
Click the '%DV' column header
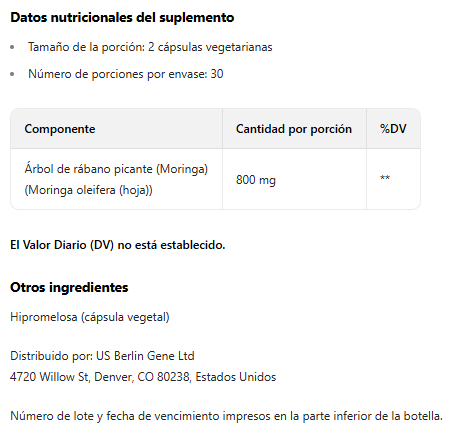(x=393, y=129)
